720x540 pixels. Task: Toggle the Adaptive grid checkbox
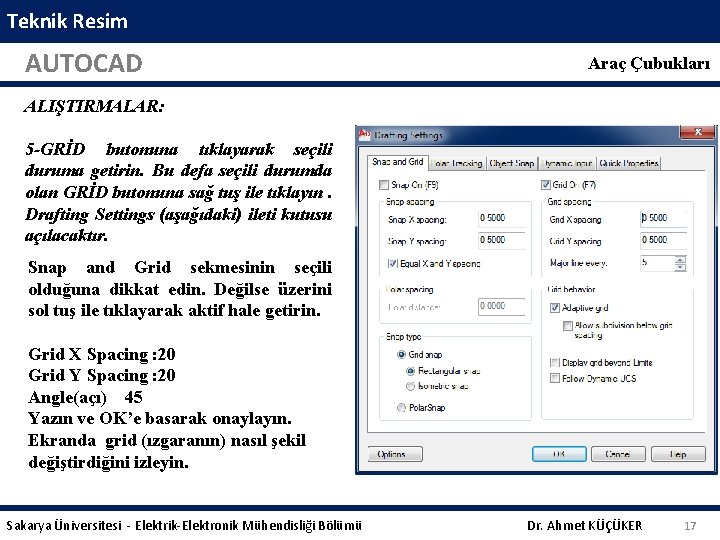tap(555, 308)
